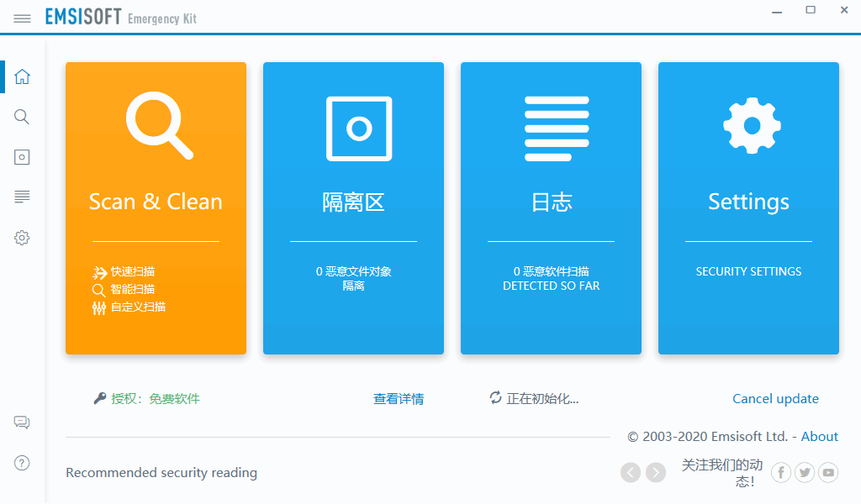Open the About link
The height and width of the screenshot is (504, 861).
coord(819,437)
